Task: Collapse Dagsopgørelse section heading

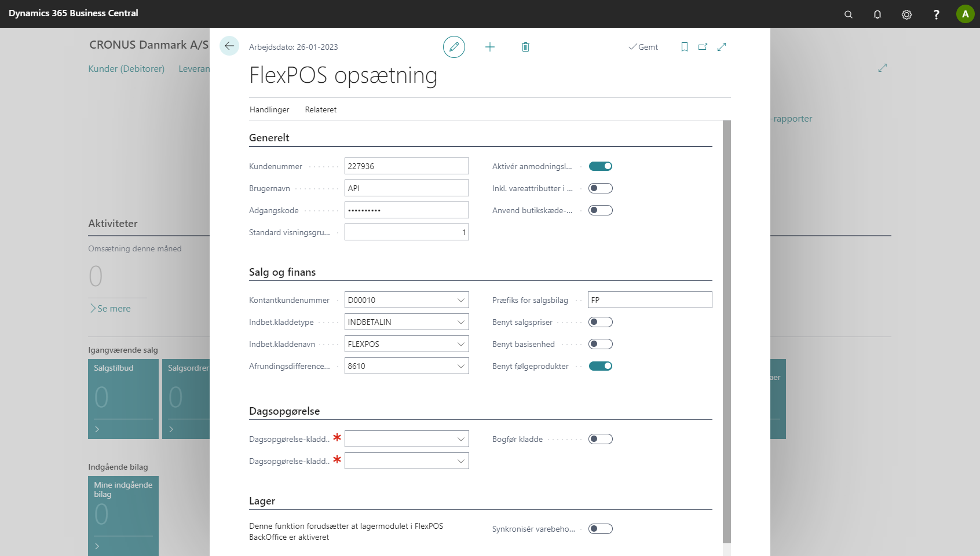Action: pyautogui.click(x=284, y=411)
